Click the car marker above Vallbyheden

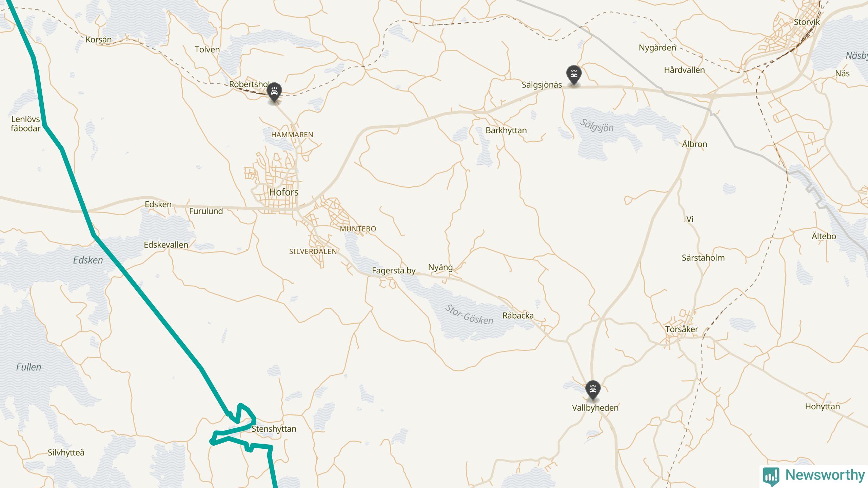[x=593, y=390]
